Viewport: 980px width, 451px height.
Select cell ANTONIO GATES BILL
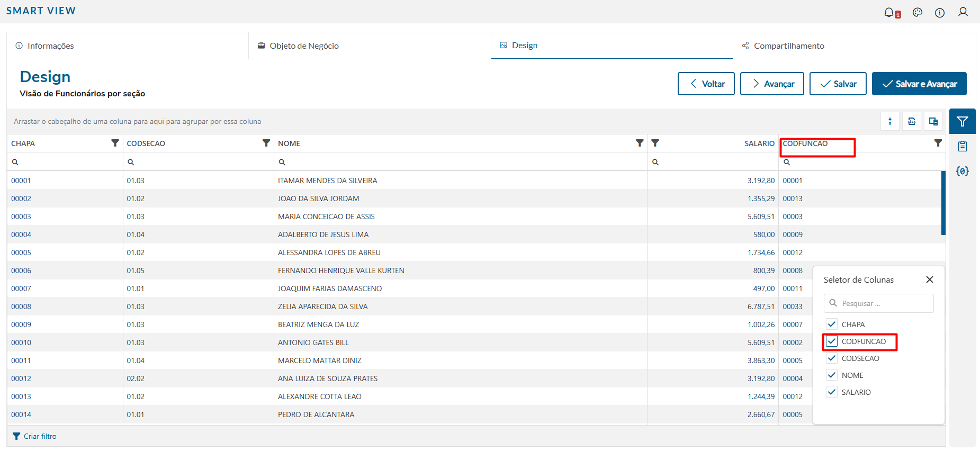coord(461,342)
